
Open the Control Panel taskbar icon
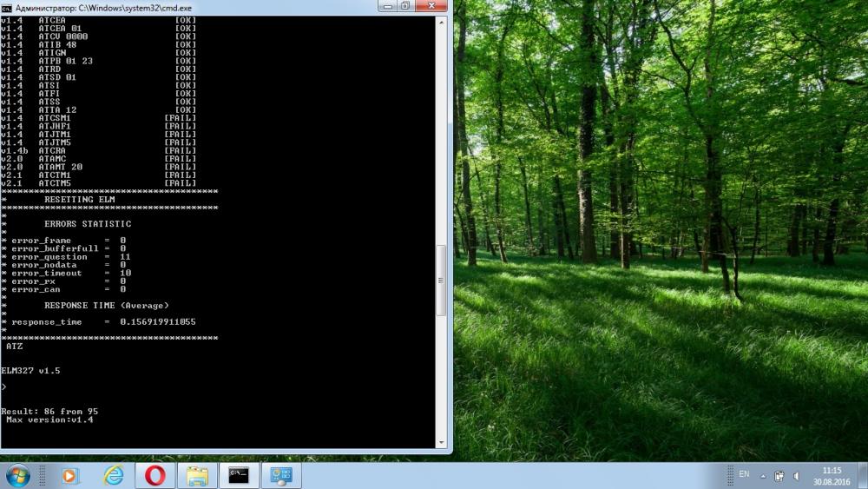[x=281, y=476]
